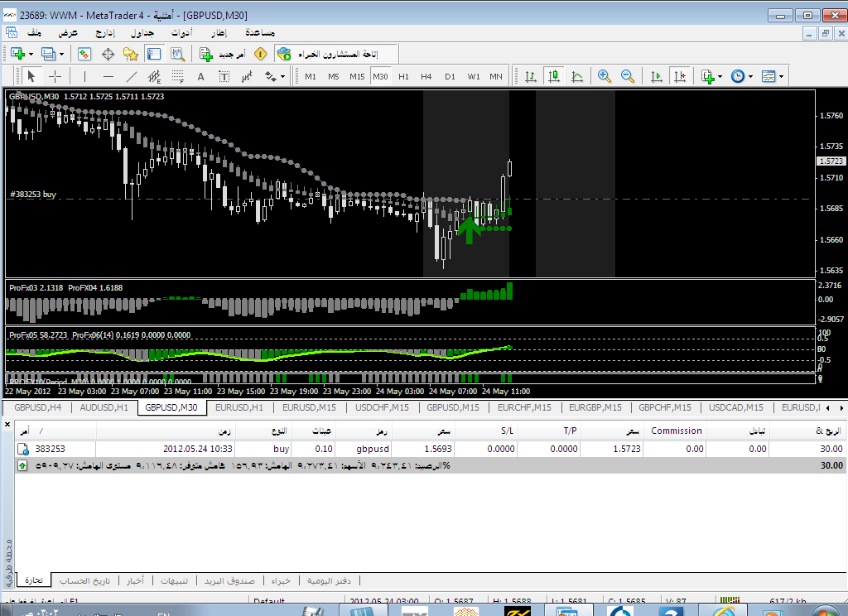Switch to M30 timeframe
The image size is (848, 616).
point(380,76)
